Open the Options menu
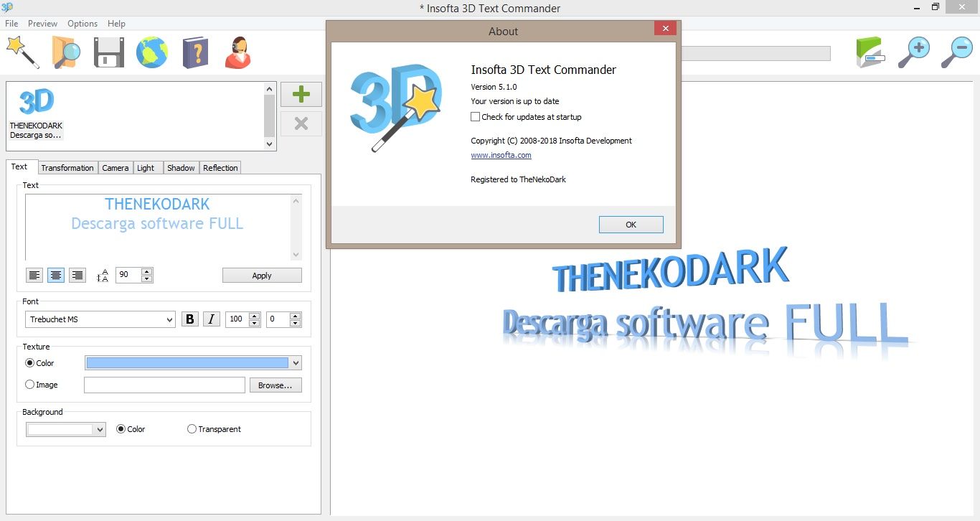 83,24
